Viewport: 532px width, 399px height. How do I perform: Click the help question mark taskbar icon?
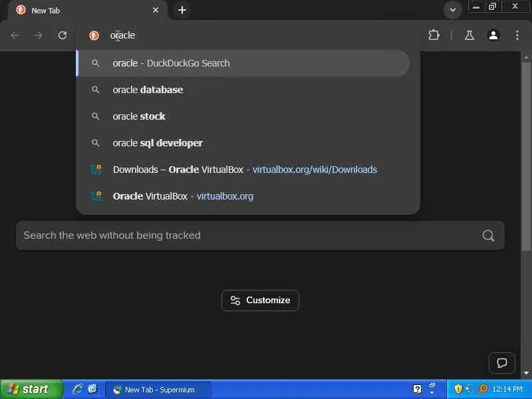pyautogui.click(x=418, y=389)
